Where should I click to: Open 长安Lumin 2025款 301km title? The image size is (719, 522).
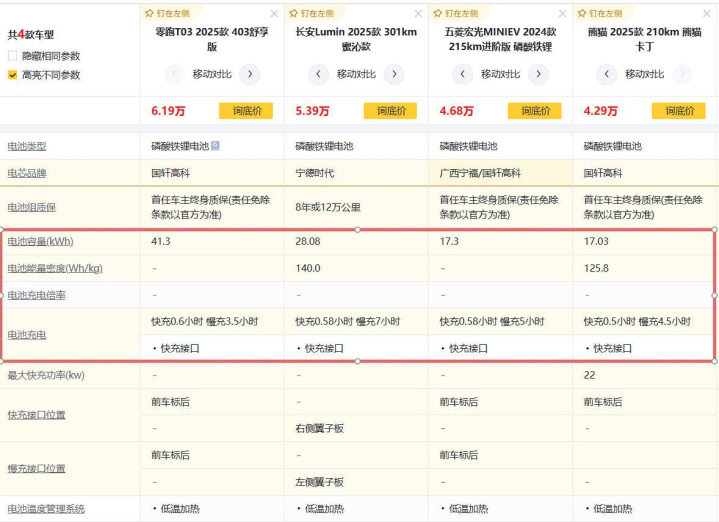point(356,39)
